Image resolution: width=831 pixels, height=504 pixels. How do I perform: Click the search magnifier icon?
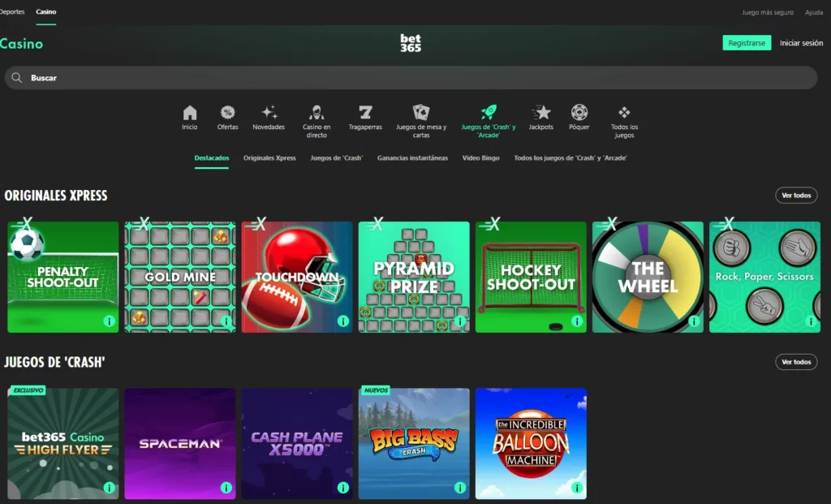pyautogui.click(x=17, y=78)
